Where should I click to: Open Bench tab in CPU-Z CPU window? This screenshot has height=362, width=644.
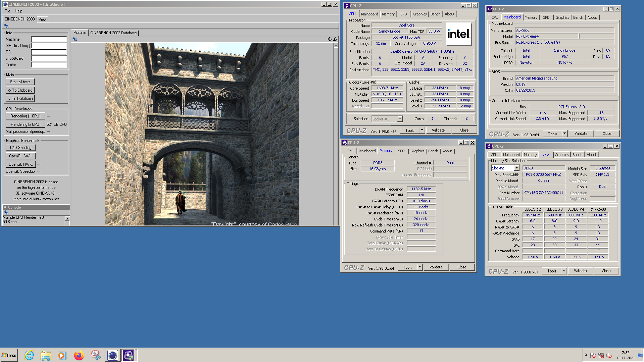[x=435, y=14]
